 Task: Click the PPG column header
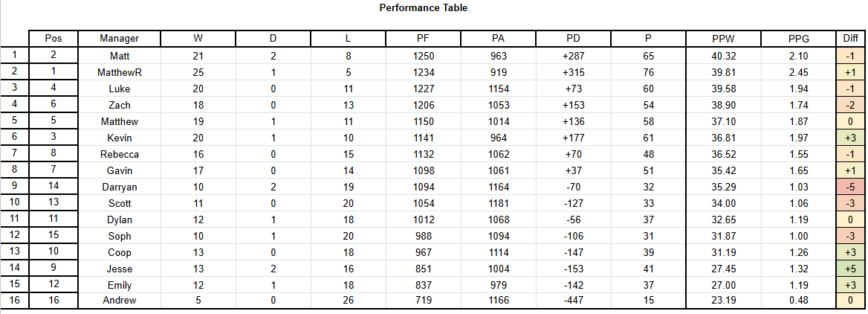[x=799, y=38]
